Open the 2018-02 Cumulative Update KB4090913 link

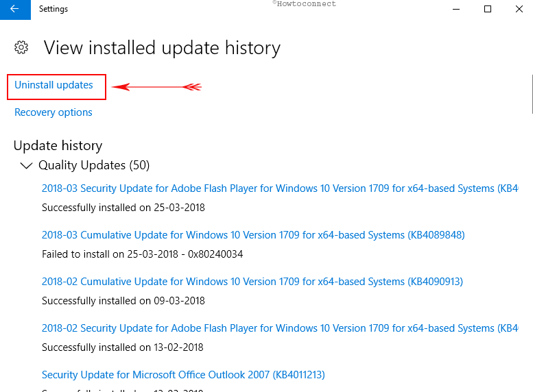point(252,281)
